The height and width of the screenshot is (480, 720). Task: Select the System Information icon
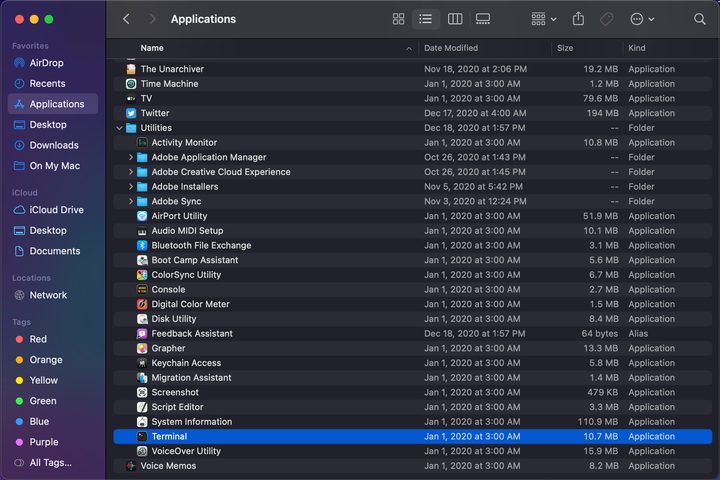[x=142, y=422]
